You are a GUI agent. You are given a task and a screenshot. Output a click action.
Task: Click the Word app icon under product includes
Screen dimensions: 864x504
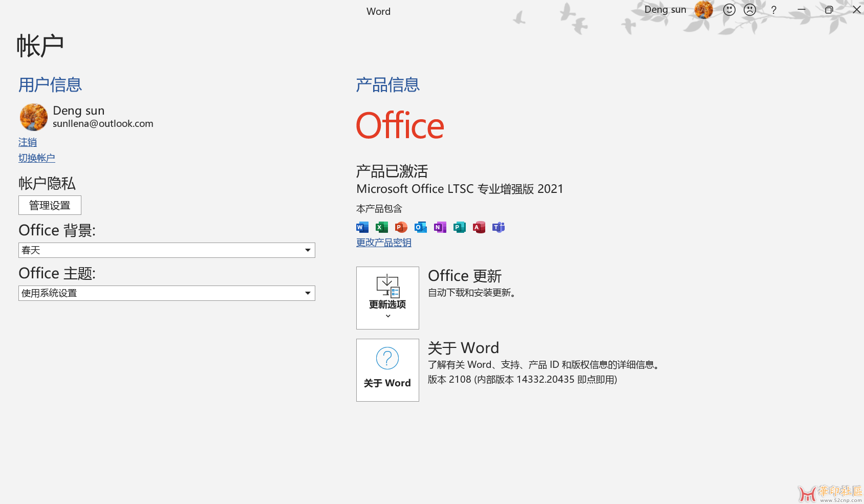click(x=362, y=227)
